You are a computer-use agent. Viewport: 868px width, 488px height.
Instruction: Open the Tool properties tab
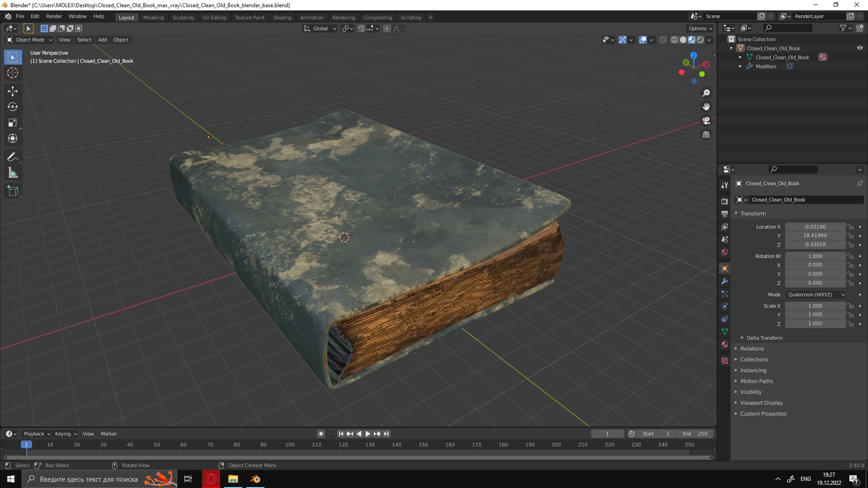[725, 185]
